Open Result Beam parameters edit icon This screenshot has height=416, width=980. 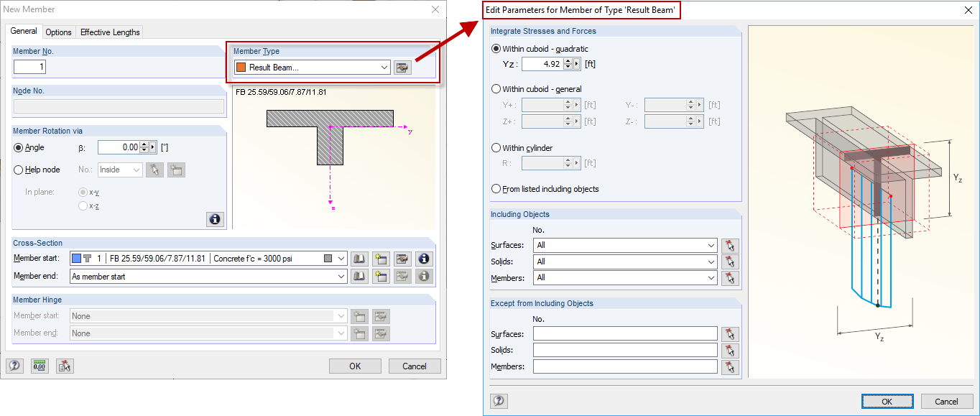click(402, 68)
